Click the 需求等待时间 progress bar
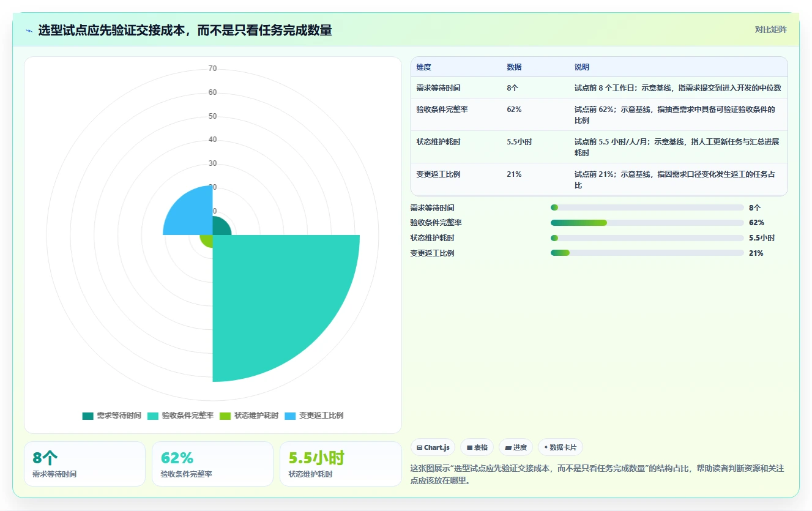The image size is (812, 511). click(647, 207)
